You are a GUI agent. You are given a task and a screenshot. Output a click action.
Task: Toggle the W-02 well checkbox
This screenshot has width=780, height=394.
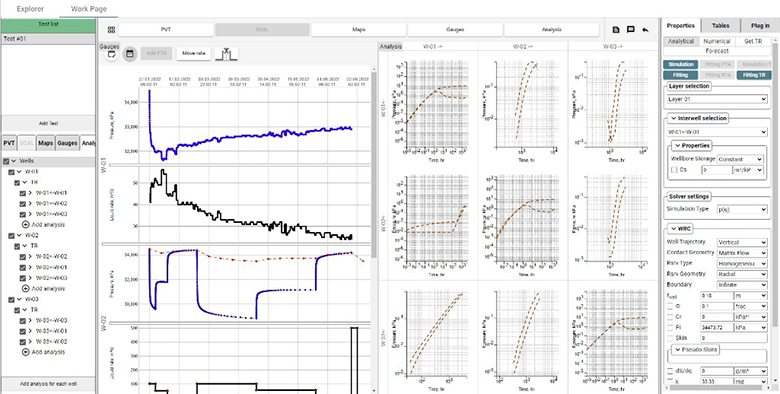point(11,236)
